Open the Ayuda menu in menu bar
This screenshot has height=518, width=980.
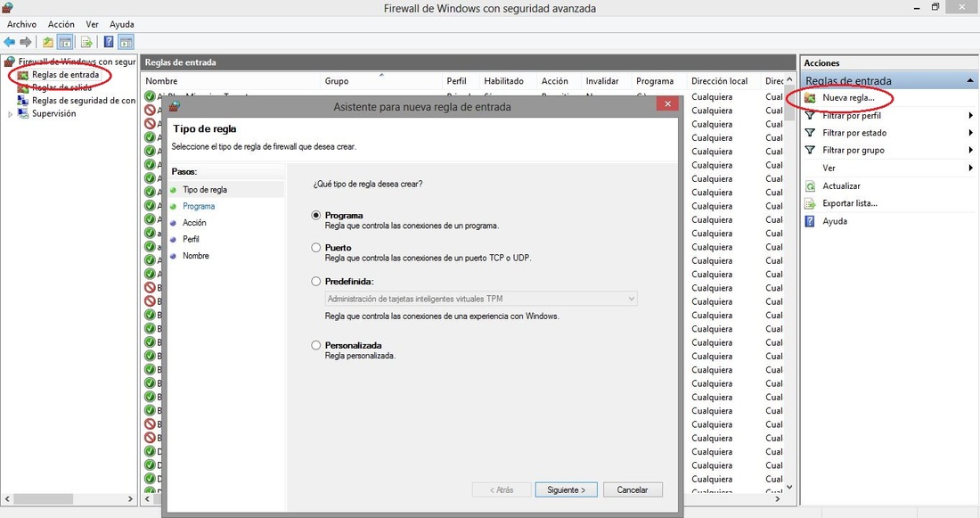point(122,24)
